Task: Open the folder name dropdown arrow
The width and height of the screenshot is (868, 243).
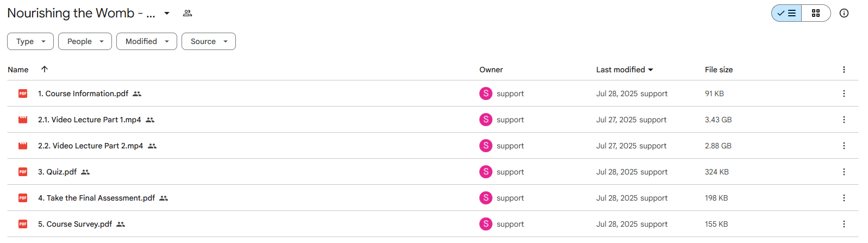Action: click(167, 13)
